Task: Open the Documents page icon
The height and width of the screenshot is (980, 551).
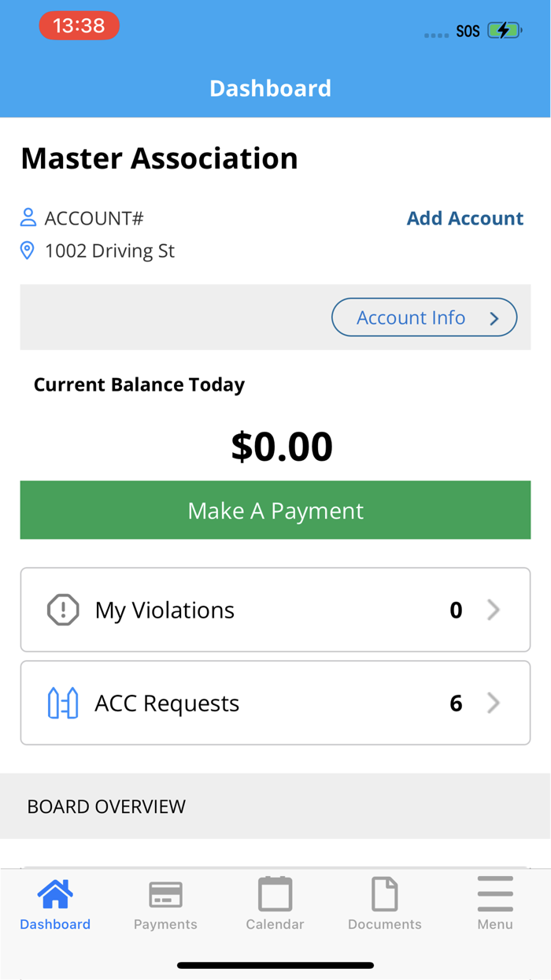Action: [384, 893]
